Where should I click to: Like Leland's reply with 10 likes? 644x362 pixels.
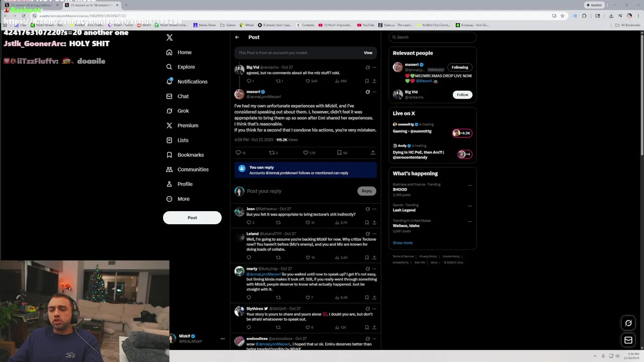pyautogui.click(x=310, y=257)
